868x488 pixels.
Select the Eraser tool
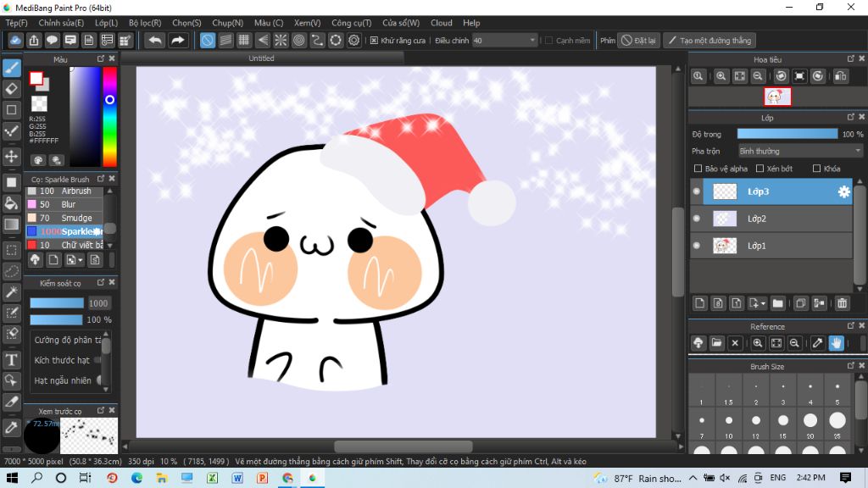click(x=12, y=88)
